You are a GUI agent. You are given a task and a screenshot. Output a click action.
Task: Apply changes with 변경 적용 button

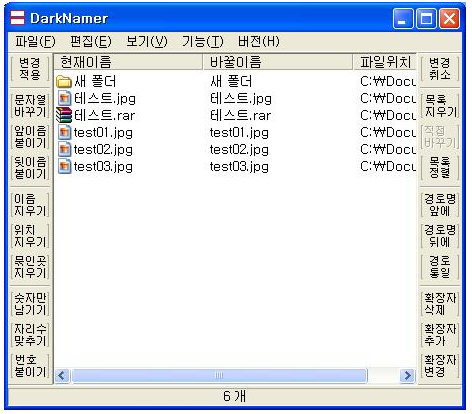click(x=30, y=69)
